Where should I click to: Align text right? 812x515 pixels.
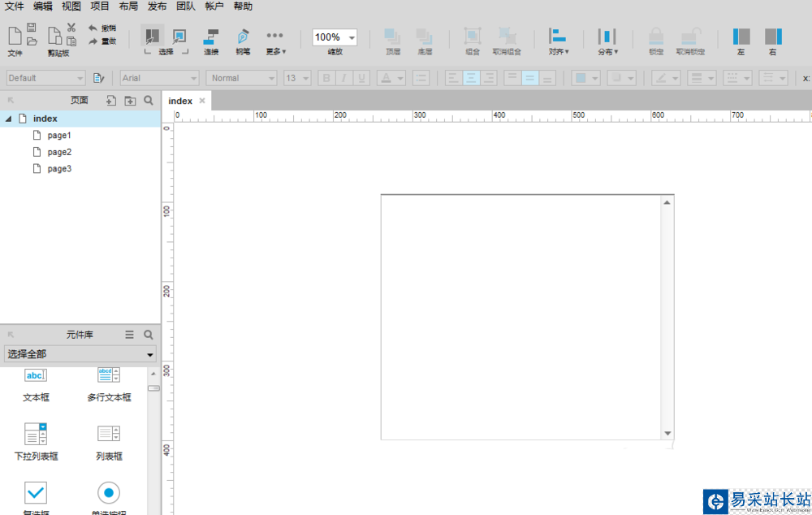[x=489, y=78]
